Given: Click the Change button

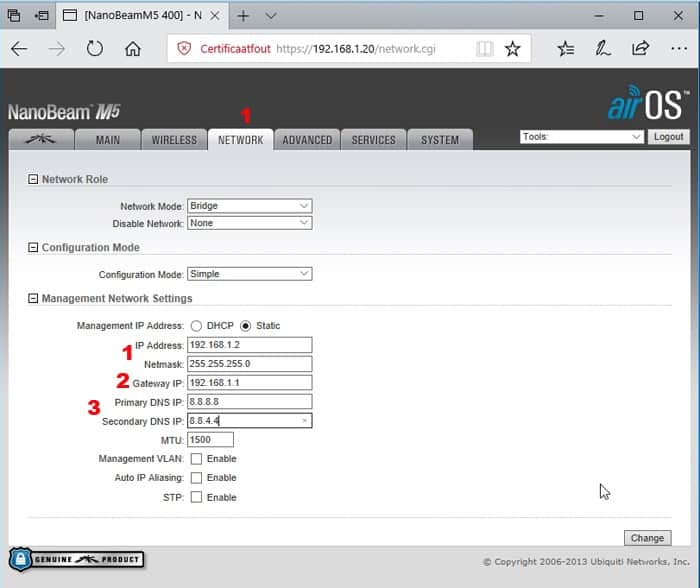Looking at the screenshot, I should 647,538.
